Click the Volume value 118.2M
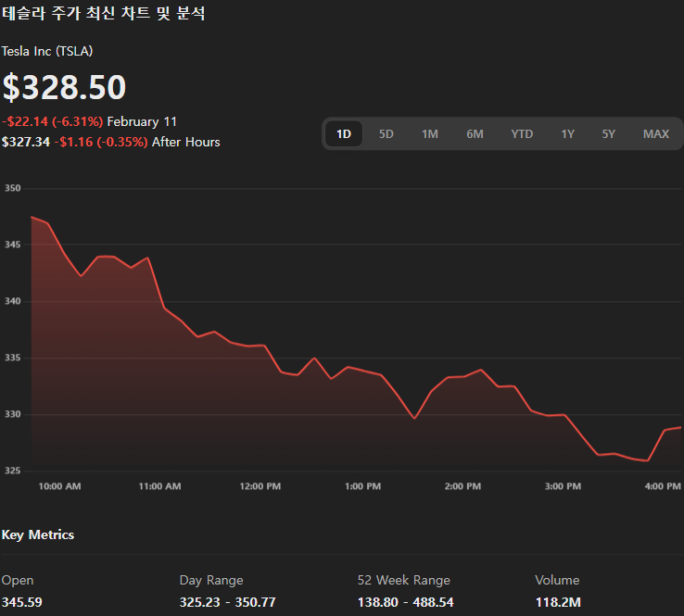Viewport: 684px width, 616px height. pos(558,602)
